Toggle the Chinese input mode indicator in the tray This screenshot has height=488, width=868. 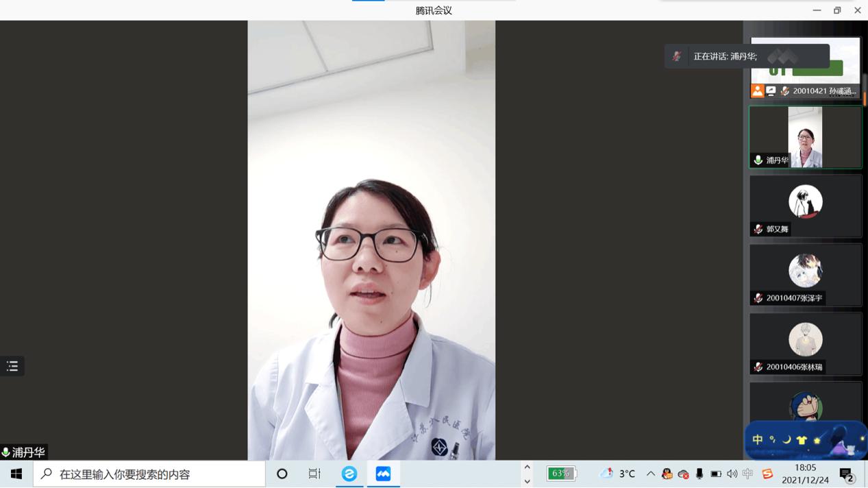coord(748,474)
